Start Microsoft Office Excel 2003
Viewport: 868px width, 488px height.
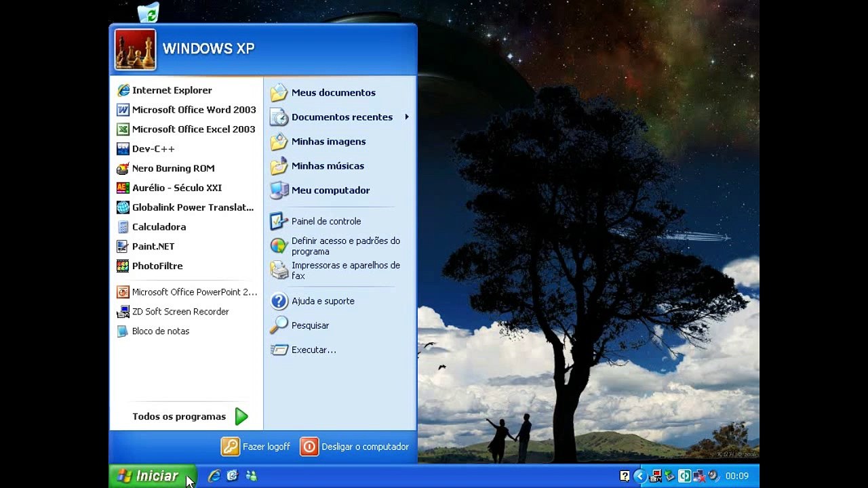click(186, 129)
